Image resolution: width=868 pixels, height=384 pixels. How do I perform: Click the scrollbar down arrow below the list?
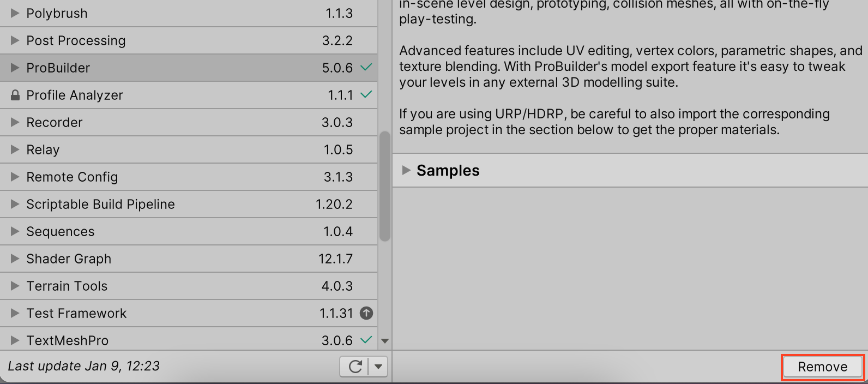point(385,340)
